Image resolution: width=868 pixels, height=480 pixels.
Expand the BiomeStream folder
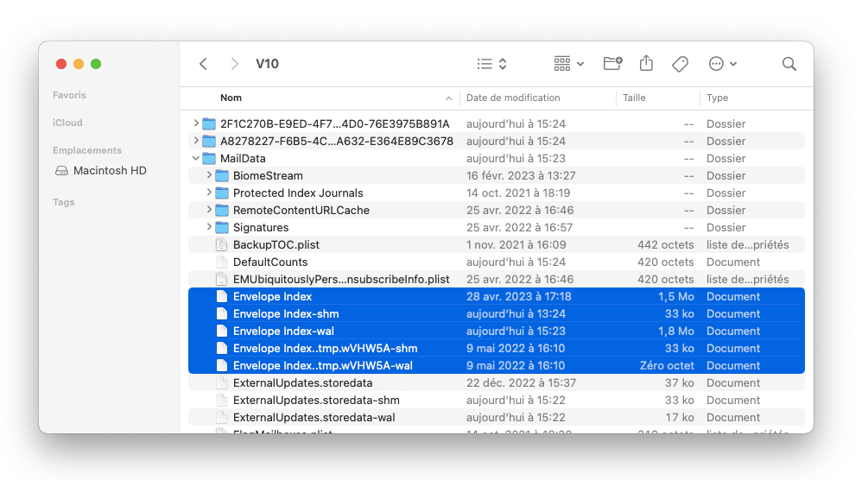tap(209, 176)
